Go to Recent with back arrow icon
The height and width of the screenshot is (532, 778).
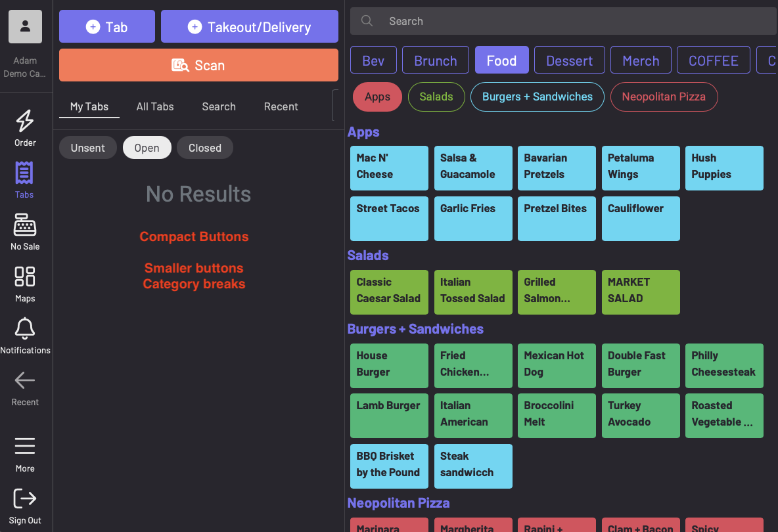[x=25, y=381]
